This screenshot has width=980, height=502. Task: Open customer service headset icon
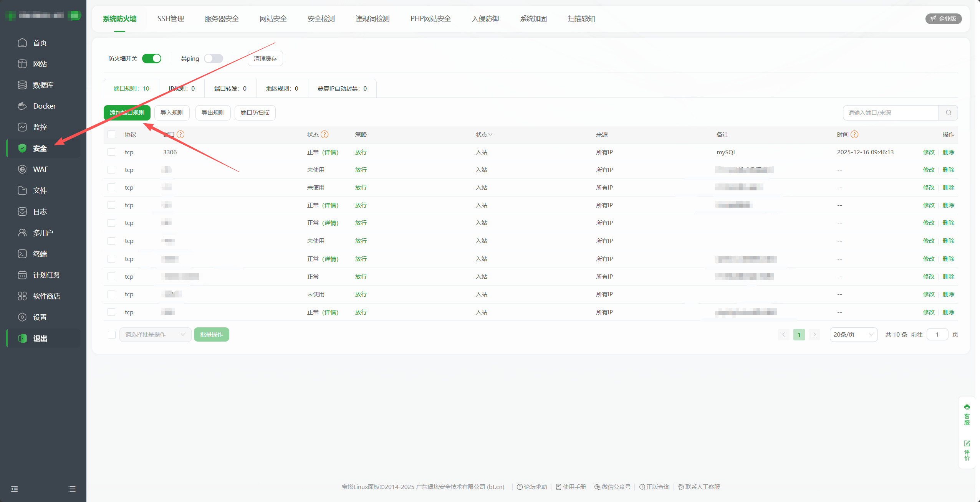(x=967, y=408)
